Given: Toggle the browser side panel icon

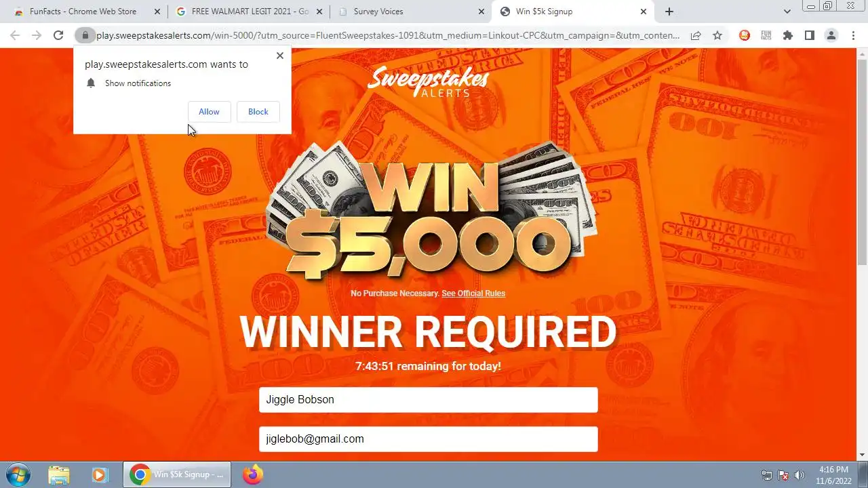Looking at the screenshot, I should click(x=810, y=35).
